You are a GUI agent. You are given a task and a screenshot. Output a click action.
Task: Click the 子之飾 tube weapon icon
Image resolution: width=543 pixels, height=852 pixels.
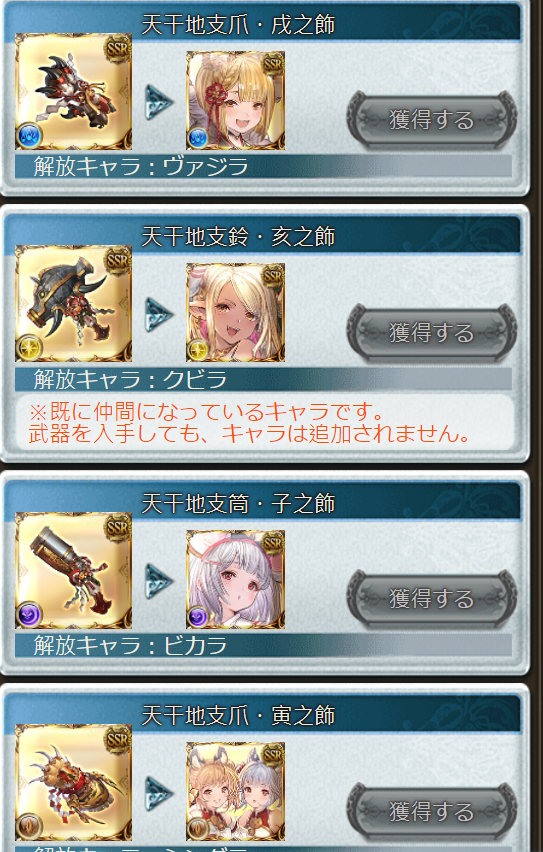tap(73, 570)
